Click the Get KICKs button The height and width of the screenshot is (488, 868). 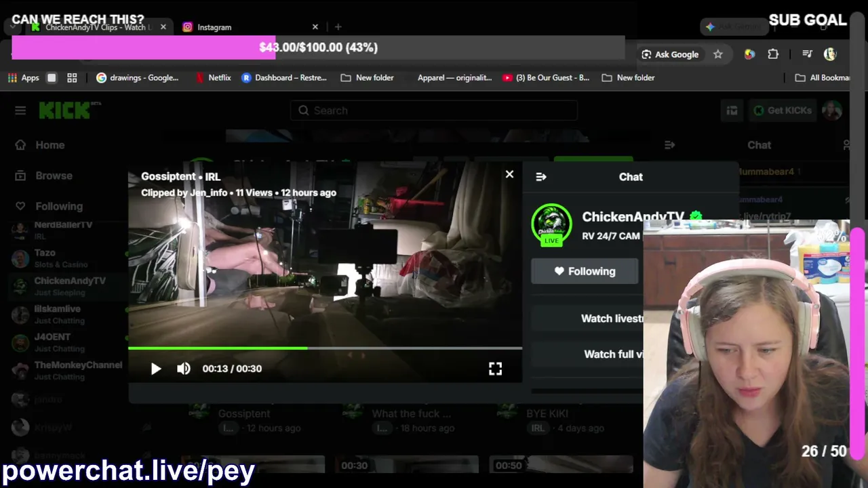[782, 110]
